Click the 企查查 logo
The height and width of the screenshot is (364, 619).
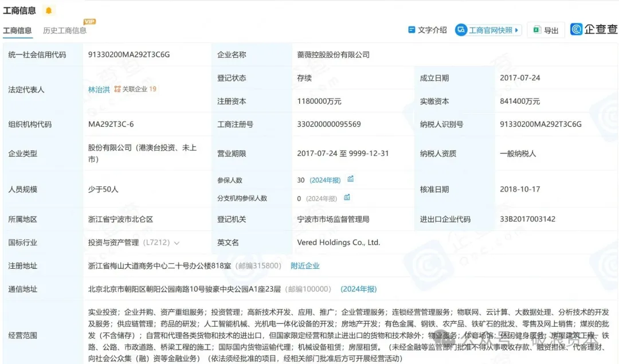[594, 29]
